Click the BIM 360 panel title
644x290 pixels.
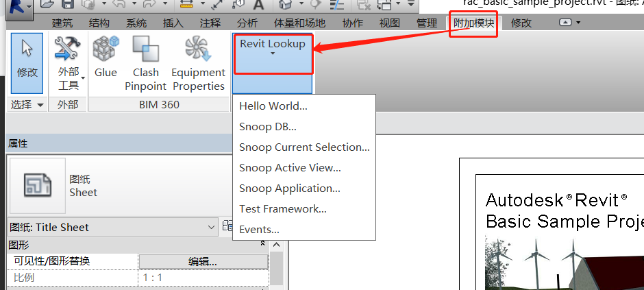(x=159, y=104)
